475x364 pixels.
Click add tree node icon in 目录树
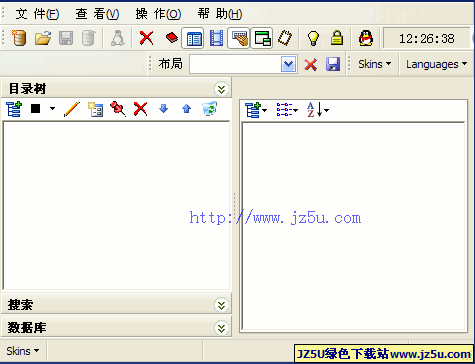14,109
